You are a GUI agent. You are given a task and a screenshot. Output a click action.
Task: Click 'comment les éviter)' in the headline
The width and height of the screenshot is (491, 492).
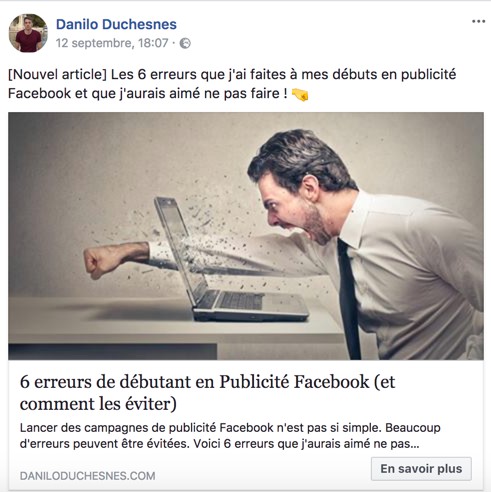pyautogui.click(x=98, y=404)
